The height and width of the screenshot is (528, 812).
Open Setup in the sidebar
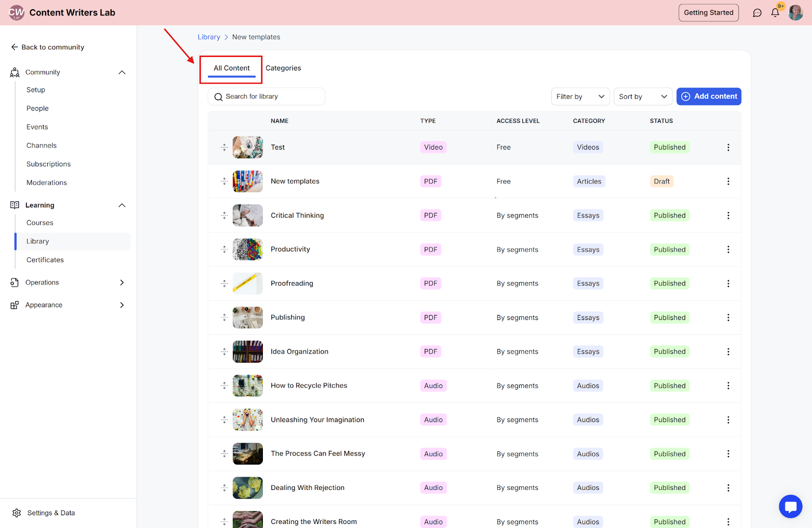pyautogui.click(x=36, y=90)
